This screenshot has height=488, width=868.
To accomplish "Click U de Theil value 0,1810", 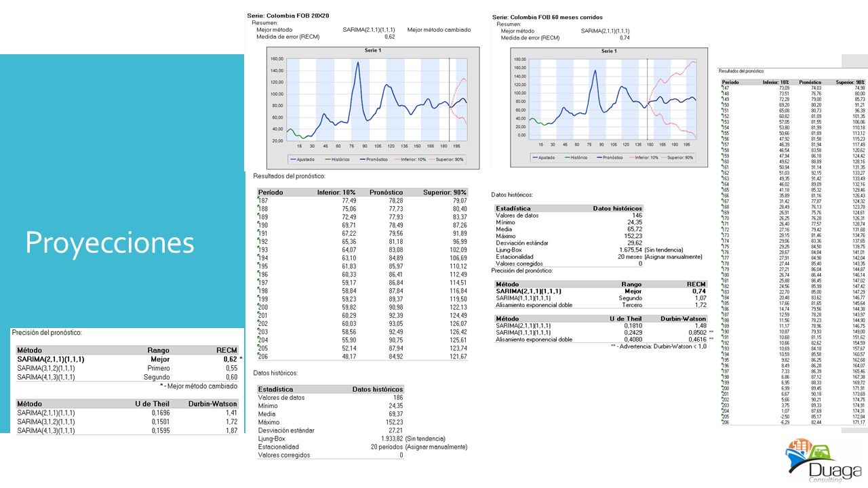I will tap(635, 326).
